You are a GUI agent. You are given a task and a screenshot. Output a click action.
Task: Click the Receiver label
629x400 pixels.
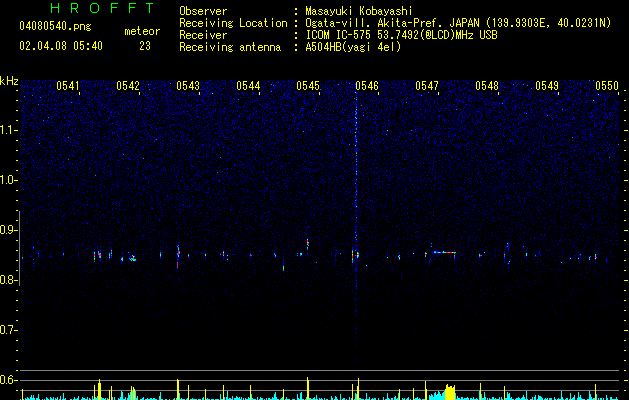click(x=203, y=35)
